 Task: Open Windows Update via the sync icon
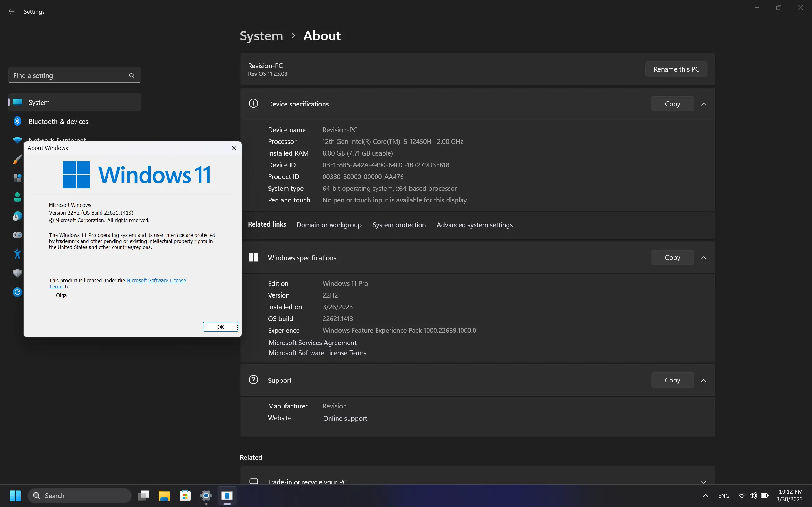(17, 292)
